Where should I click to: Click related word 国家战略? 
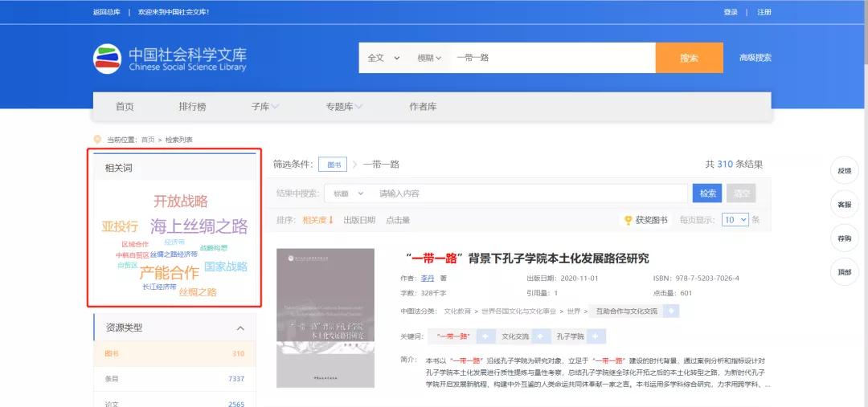[x=226, y=267]
